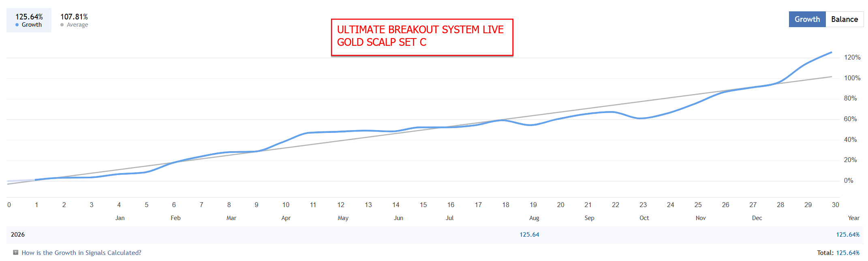Click the 125.64% Year value for 2026
The width and height of the screenshot is (868, 261).
[x=848, y=235]
